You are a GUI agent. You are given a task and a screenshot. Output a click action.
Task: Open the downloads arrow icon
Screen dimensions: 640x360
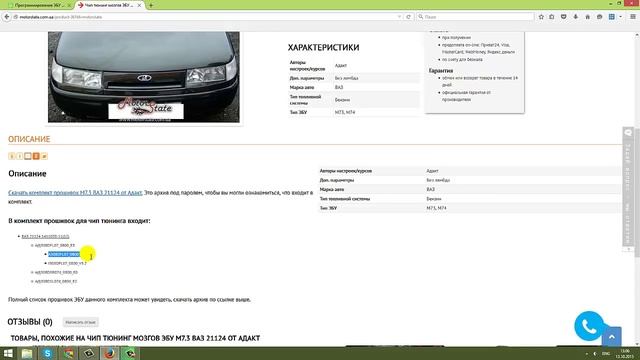point(576,17)
